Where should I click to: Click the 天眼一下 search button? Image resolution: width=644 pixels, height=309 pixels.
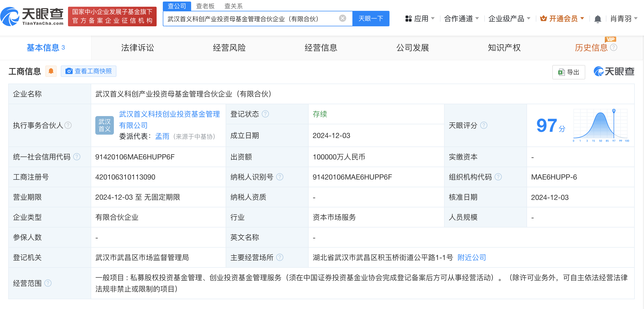(x=371, y=19)
